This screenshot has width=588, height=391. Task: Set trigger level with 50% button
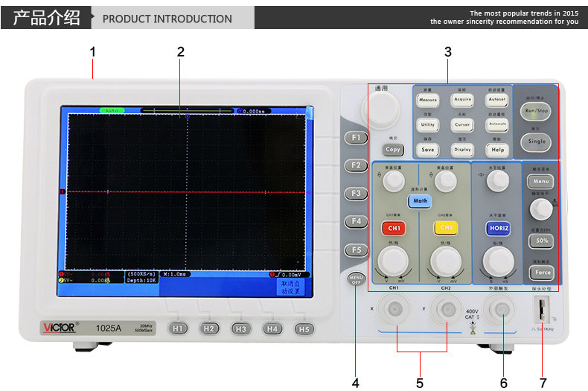pyautogui.click(x=541, y=241)
